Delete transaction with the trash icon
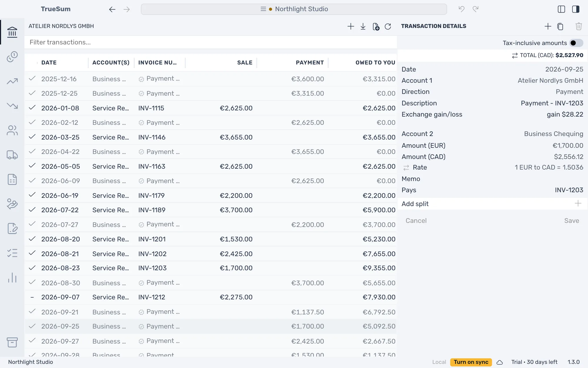Viewport: 588px width, 368px height. (578, 26)
